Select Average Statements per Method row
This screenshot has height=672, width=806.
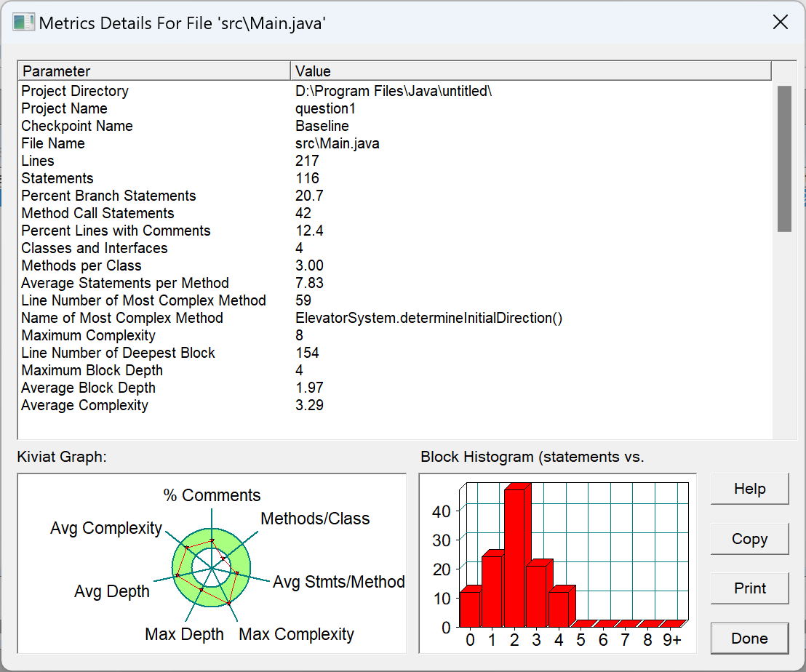[395, 283]
